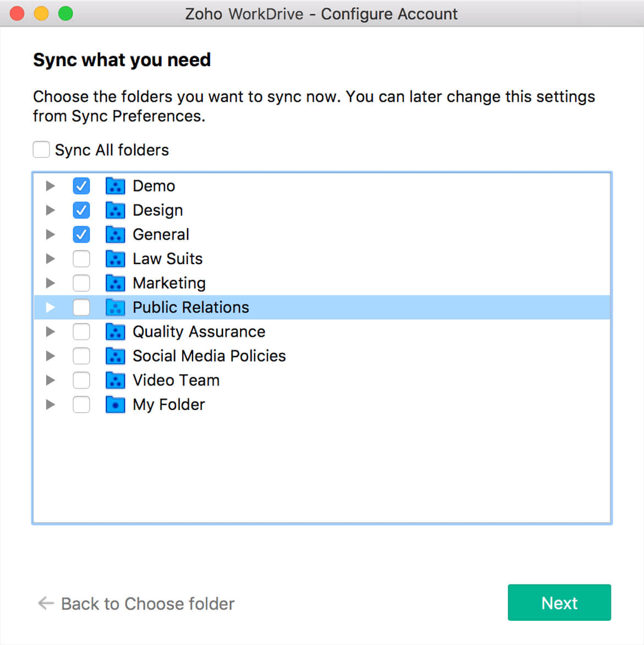Click the back arrow icon

46,603
